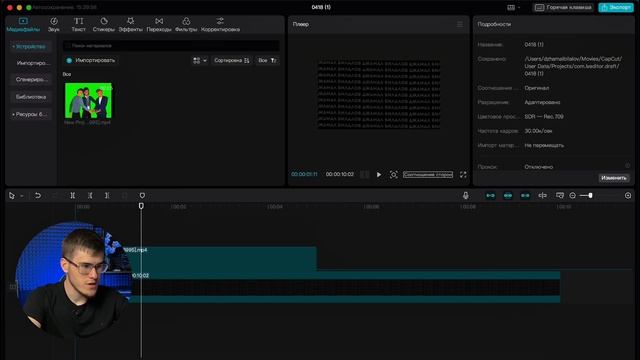Click the timeline cover display icon
Screen dimensions: 640x360
click(560, 196)
